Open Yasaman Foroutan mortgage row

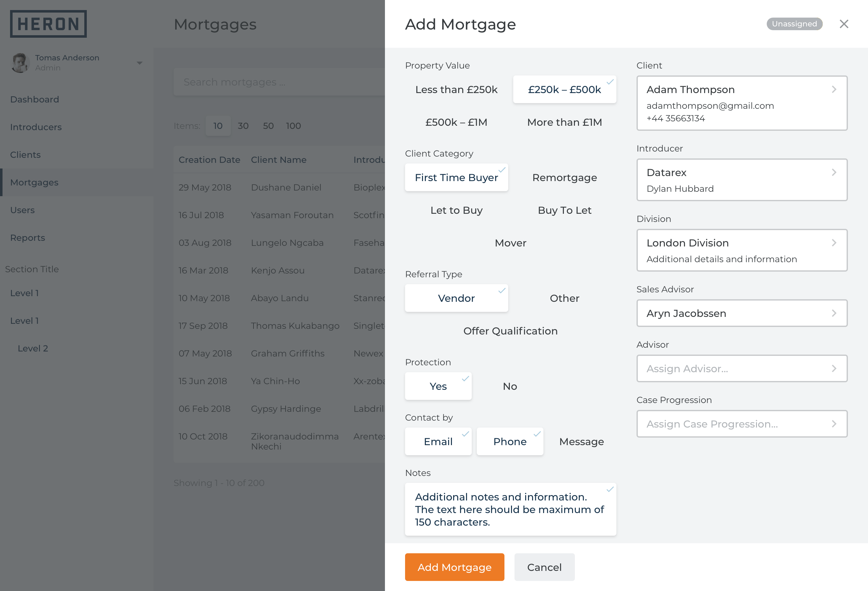point(279,215)
